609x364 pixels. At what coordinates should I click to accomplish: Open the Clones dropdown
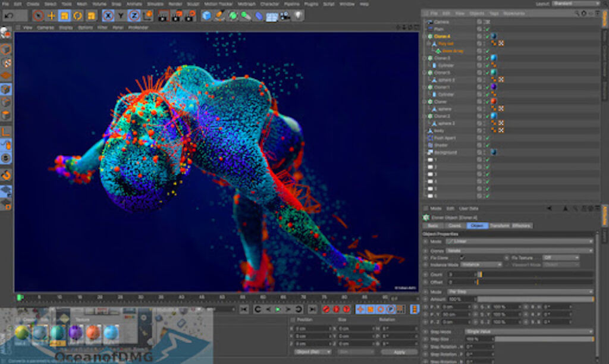pyautogui.click(x=519, y=250)
